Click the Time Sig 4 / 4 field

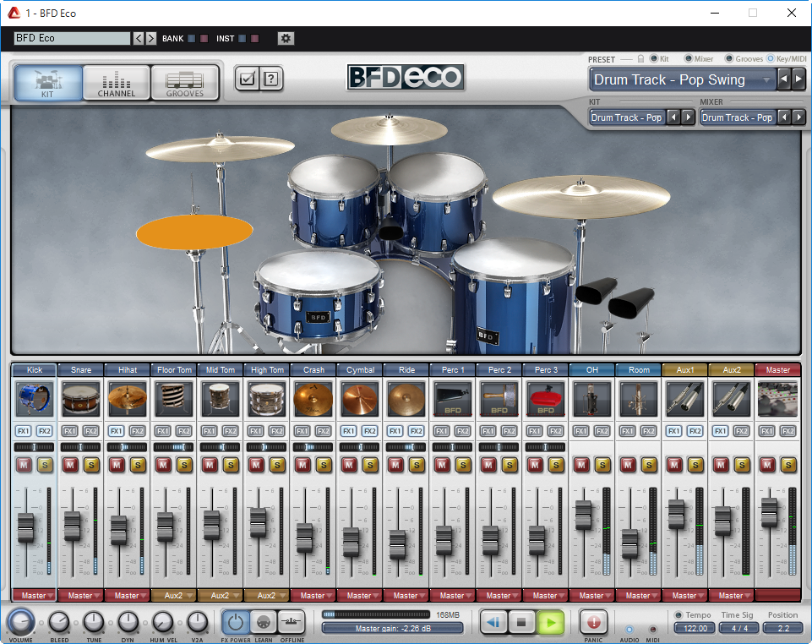tap(739, 628)
